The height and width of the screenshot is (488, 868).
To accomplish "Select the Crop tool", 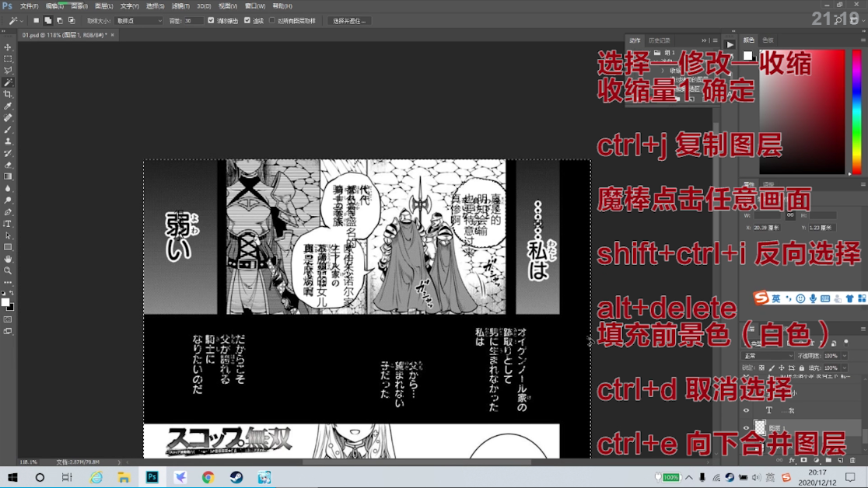I will 8,94.
